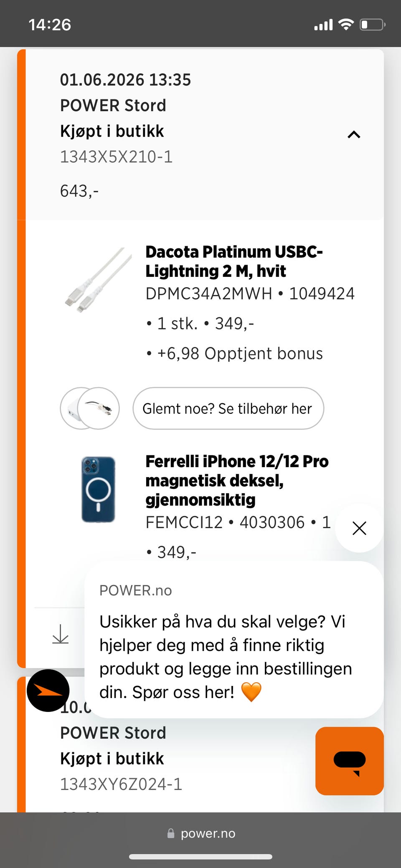Open Ferrelli iPhone 12/12 Pro deksel title

(x=237, y=481)
